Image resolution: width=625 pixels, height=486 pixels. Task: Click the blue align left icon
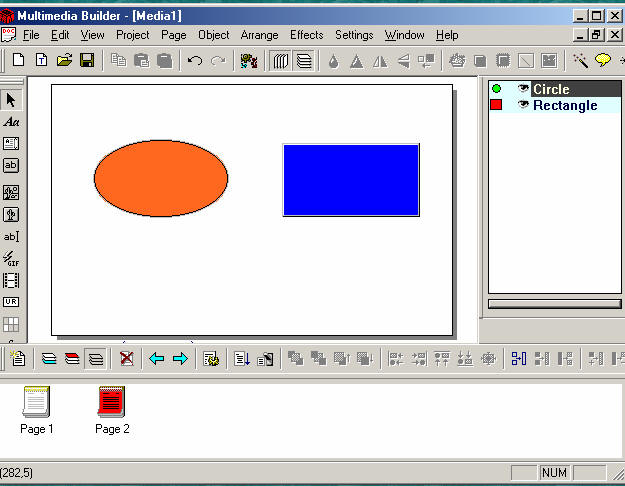(519, 359)
